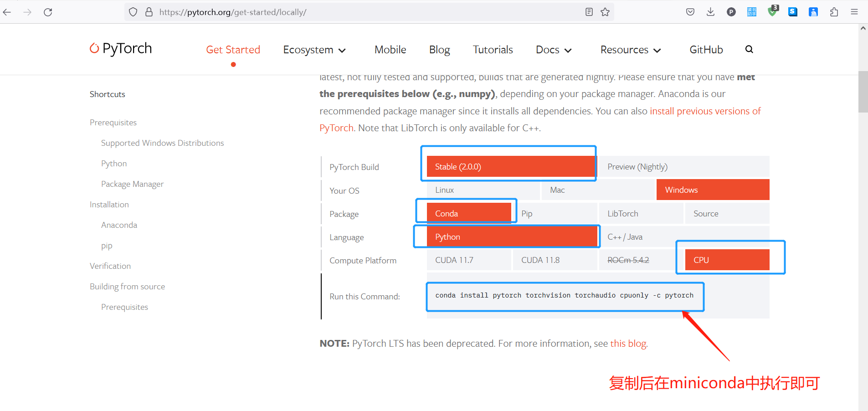Click the round P extension icon

point(731,12)
